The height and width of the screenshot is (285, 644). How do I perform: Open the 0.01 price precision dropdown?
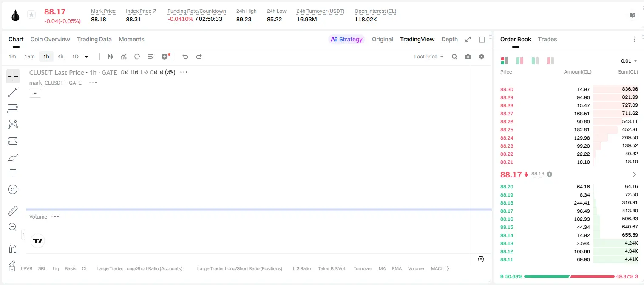pyautogui.click(x=629, y=61)
